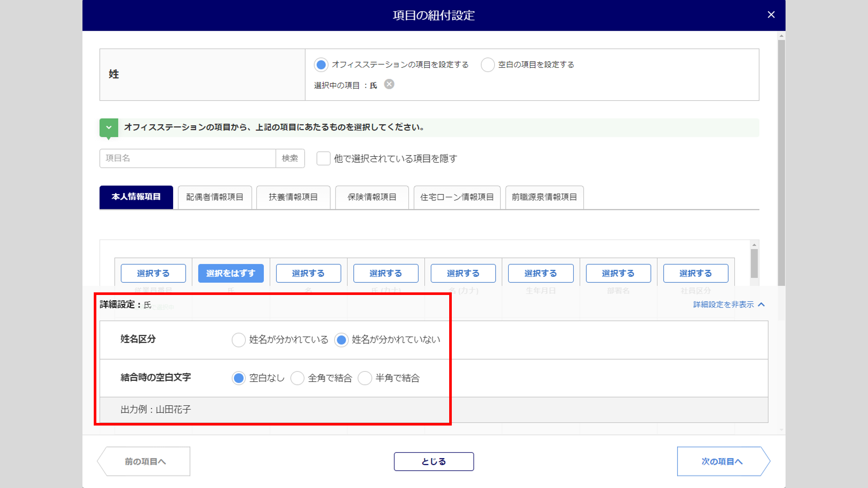
Task: Close the 項目の紐付設定 dialog with X
Action: tap(771, 15)
